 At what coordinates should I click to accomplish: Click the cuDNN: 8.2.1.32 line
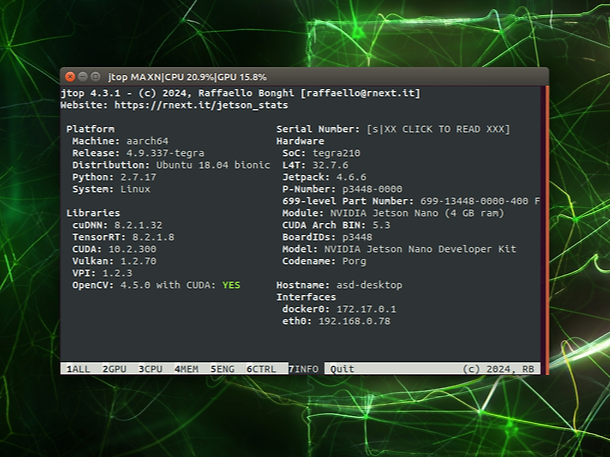[117, 225]
